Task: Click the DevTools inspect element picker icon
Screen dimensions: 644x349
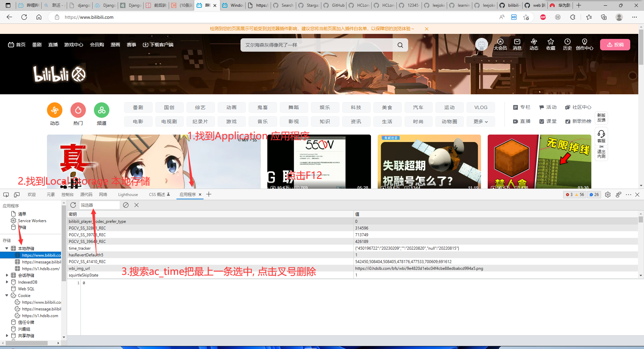Action: [x=6, y=195]
